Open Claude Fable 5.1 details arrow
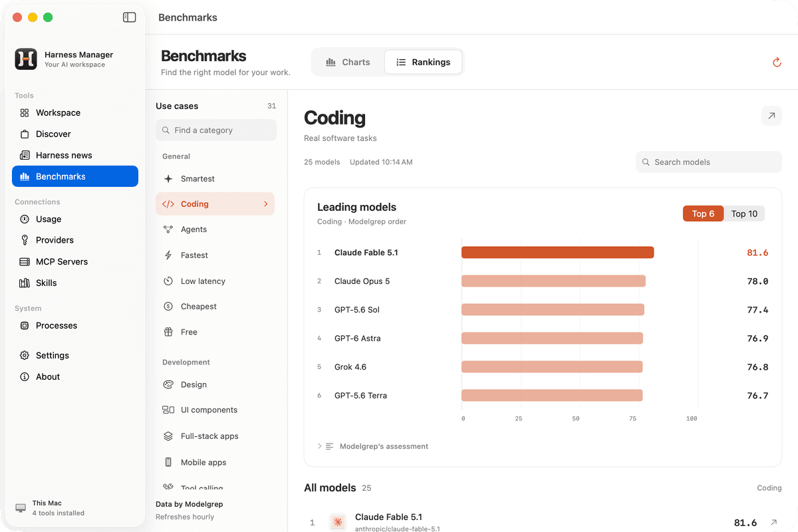 (773, 523)
